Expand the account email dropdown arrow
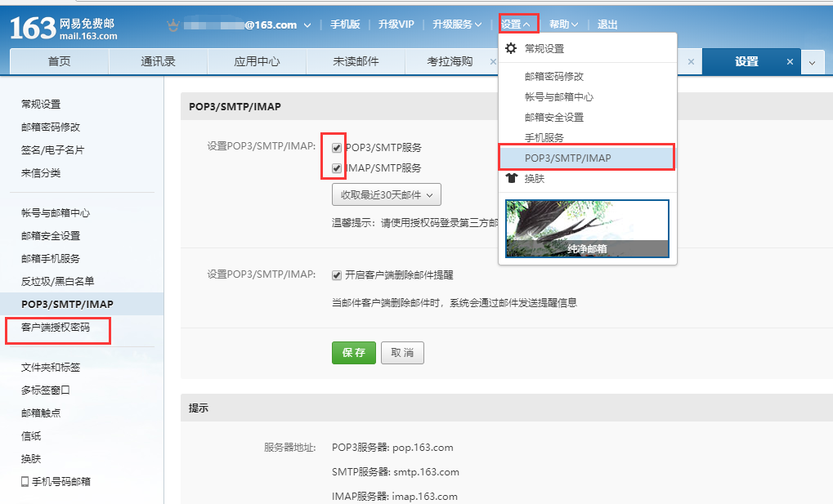 (307, 25)
